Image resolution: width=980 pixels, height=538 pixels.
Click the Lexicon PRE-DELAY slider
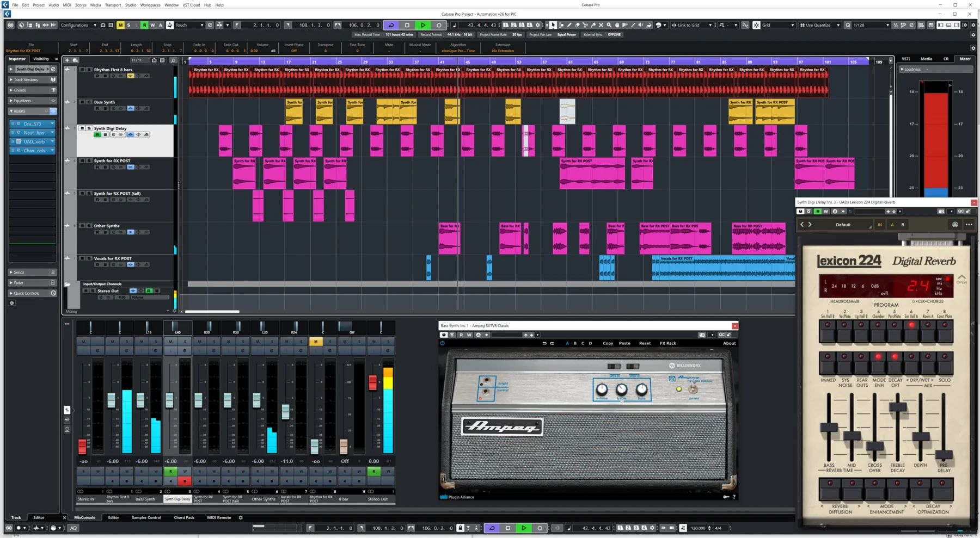tap(944, 454)
